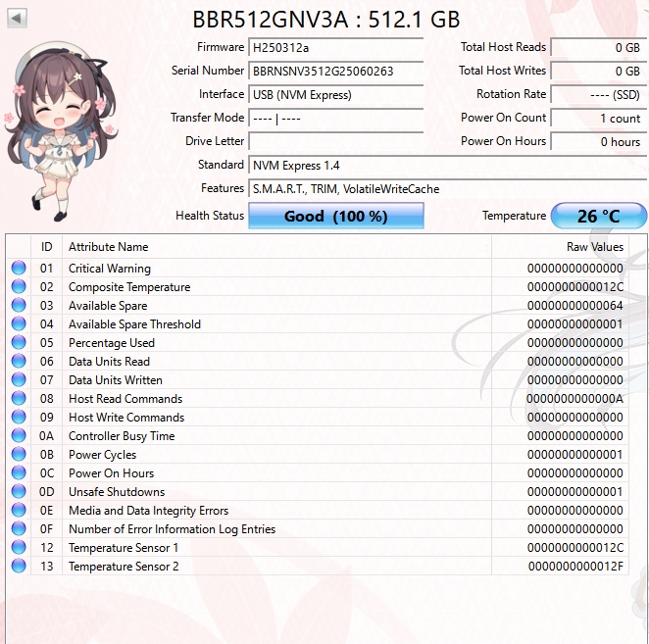This screenshot has width=649, height=644.
Task: Click the Interface field USB (NVM Express)
Action: click(335, 95)
